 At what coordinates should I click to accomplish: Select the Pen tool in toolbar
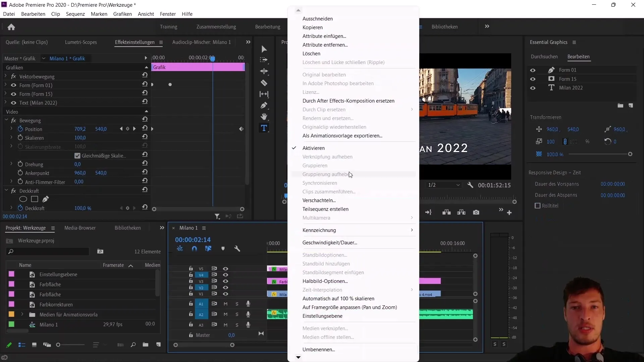[264, 105]
